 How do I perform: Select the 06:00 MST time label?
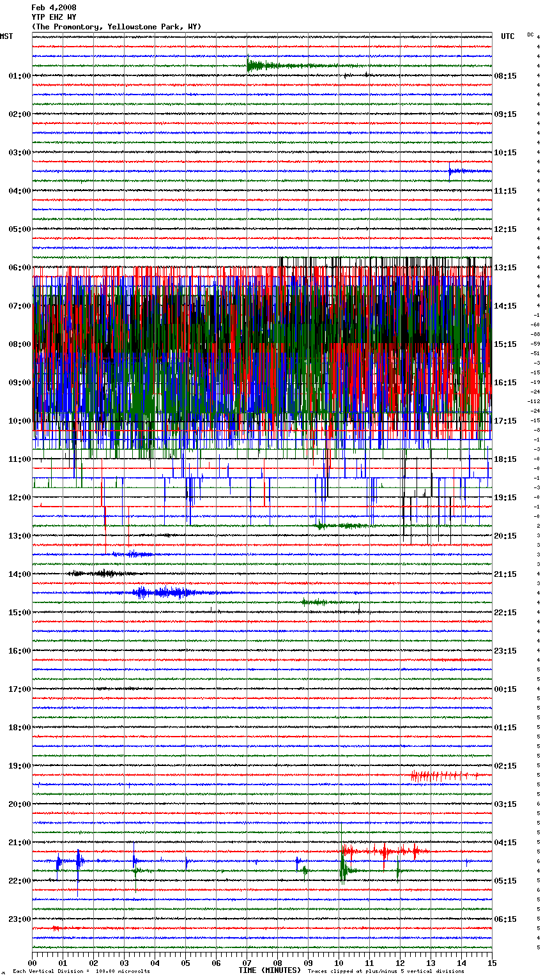20,268
